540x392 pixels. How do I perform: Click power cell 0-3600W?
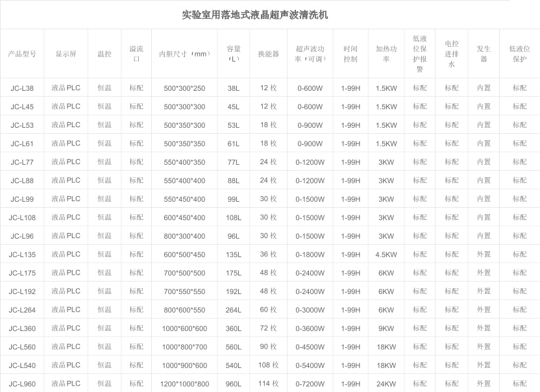tap(310, 328)
